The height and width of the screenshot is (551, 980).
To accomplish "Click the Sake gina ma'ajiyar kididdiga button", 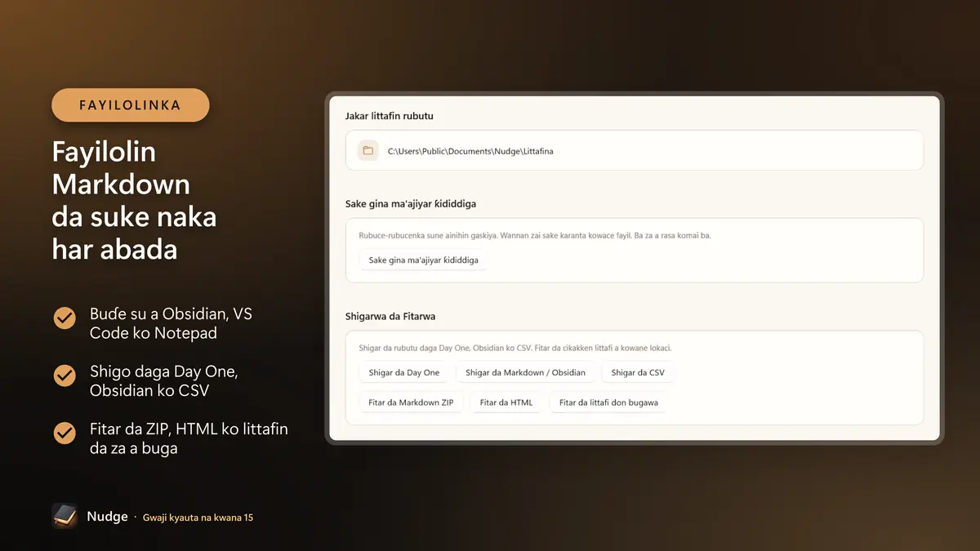I will pos(423,260).
